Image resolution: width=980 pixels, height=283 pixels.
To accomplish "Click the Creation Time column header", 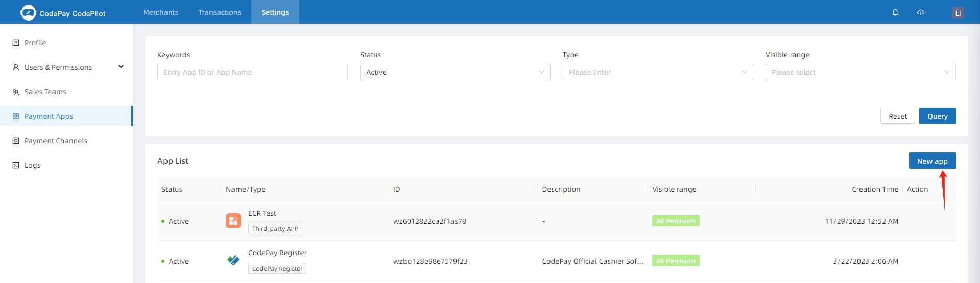I will tap(875, 189).
